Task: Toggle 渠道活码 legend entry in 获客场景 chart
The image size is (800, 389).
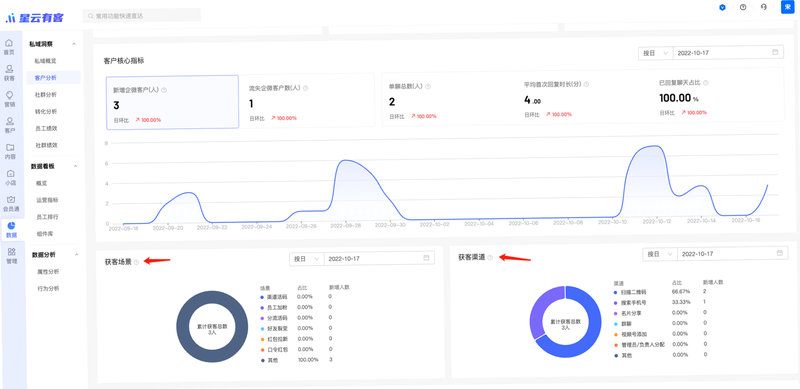Action: click(x=274, y=297)
